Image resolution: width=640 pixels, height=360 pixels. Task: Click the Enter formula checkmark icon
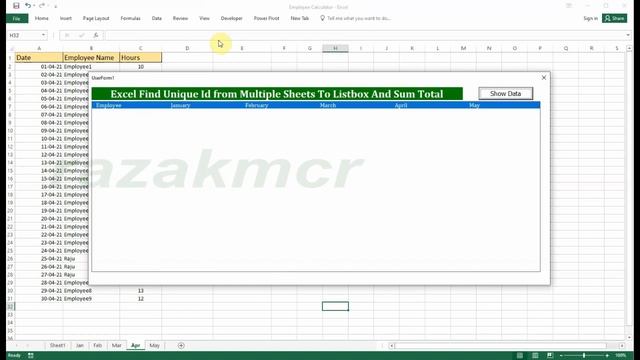(x=81, y=36)
